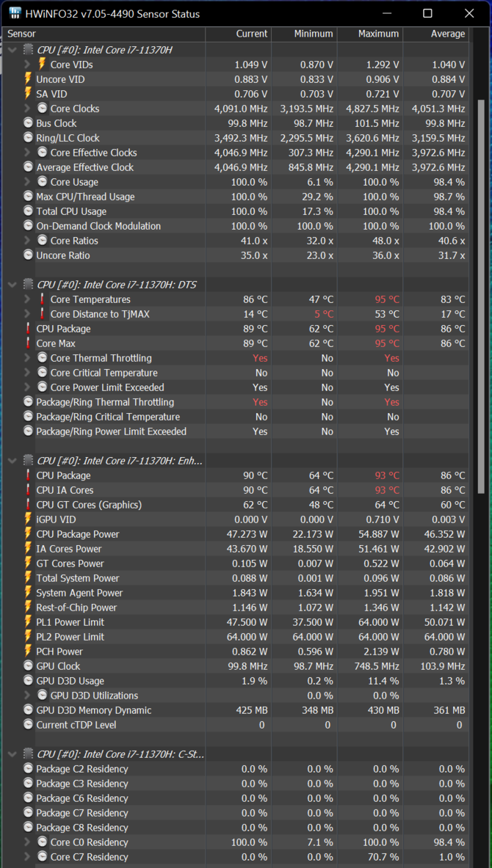This screenshot has width=492, height=868.
Task: Click icon beside Package/Ring Thermal Throttling
Action: click(28, 402)
